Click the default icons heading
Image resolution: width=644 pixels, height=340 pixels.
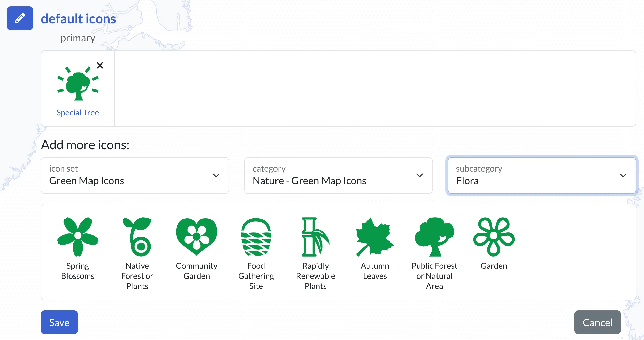click(x=78, y=19)
